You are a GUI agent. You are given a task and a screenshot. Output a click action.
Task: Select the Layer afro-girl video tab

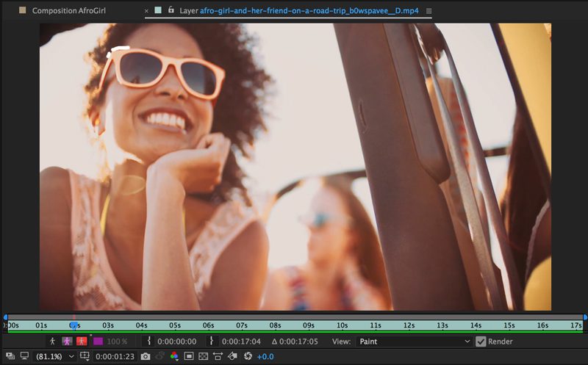301,11
